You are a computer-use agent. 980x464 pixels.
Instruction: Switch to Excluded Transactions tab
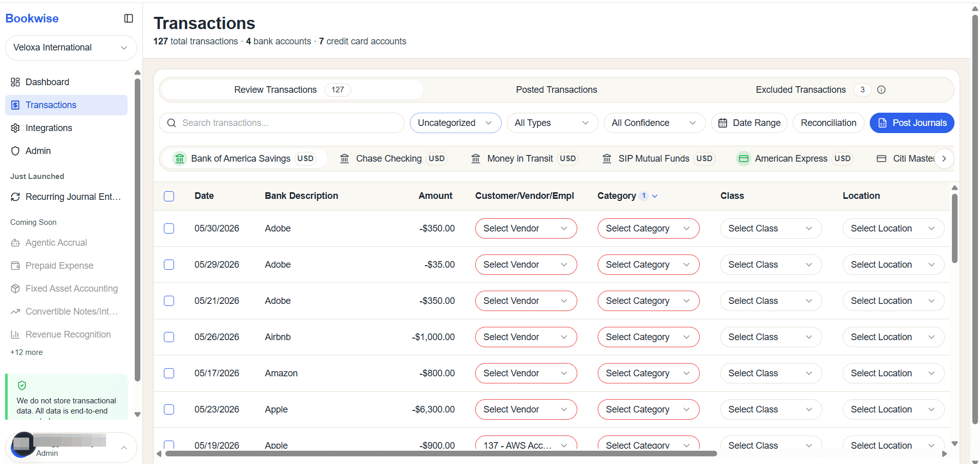pos(820,90)
